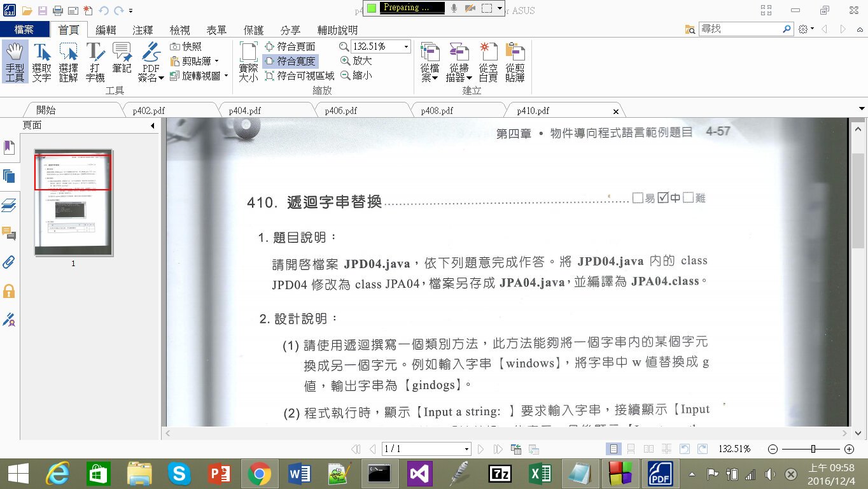Viewport: 868px width, 489px height.
Task: Go to the next page arrow
Action: [482, 449]
